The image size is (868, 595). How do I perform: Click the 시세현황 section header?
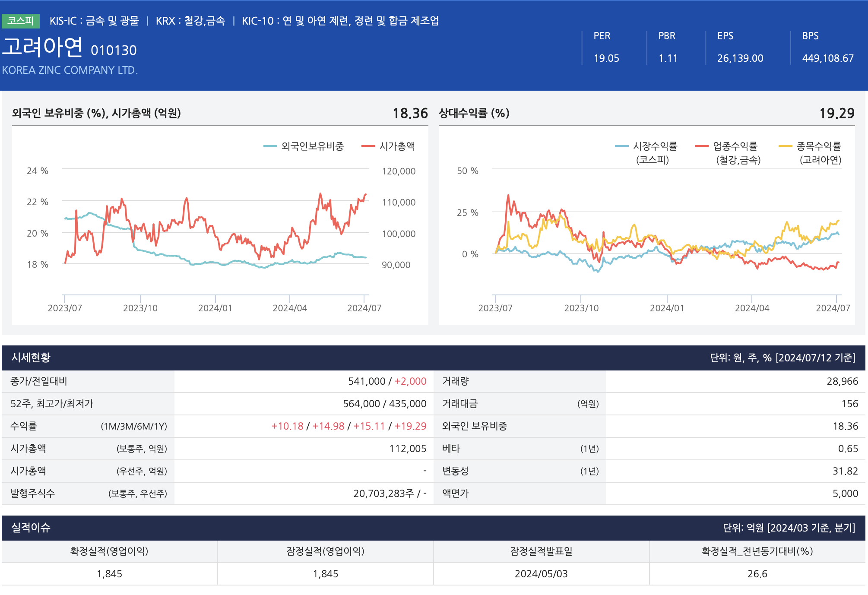(x=31, y=358)
